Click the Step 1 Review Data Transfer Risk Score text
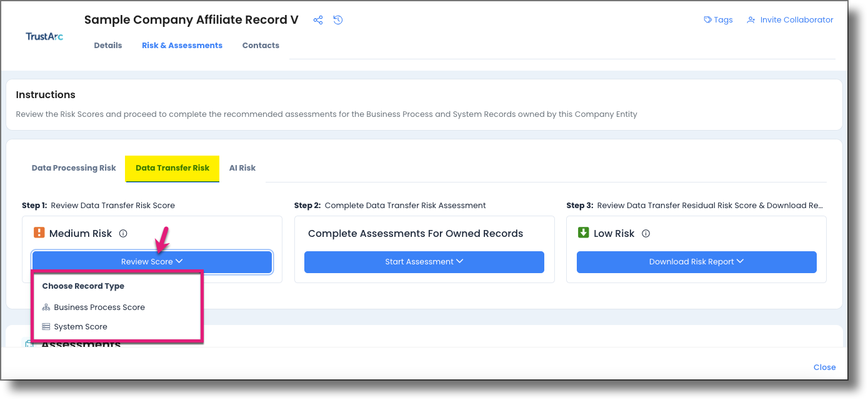Screen dimensions: 868x400 [x=99, y=206]
